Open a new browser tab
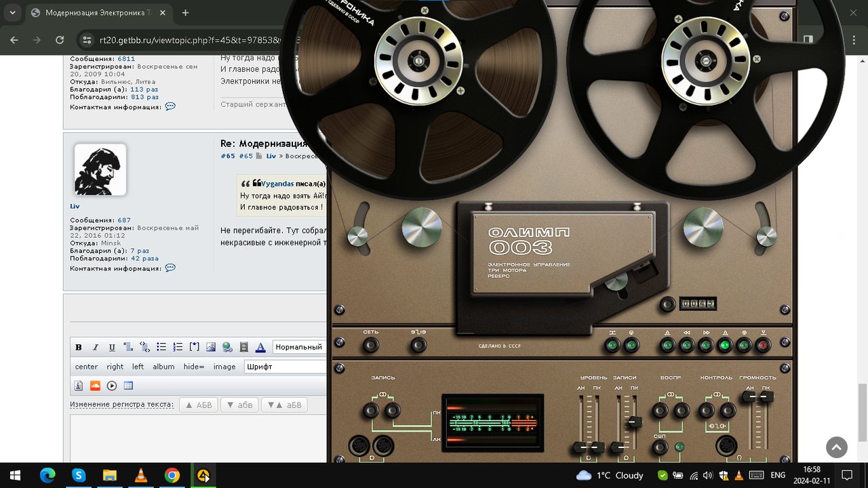The image size is (868, 488). 185,13
